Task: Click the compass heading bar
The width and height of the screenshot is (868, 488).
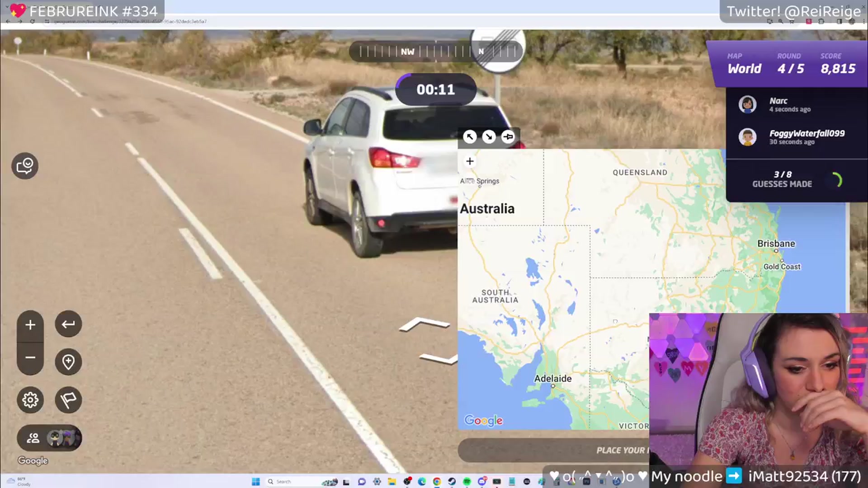Action: [436, 52]
